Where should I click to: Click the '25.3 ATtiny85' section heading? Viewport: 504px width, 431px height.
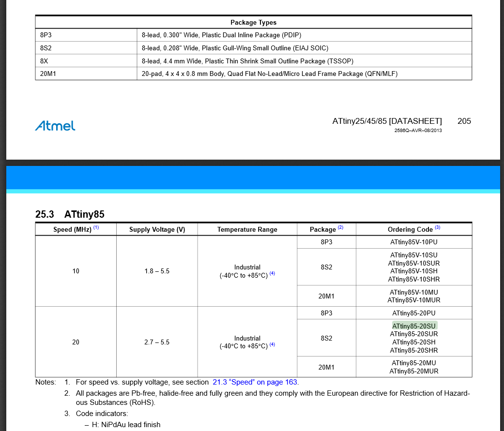70,214
